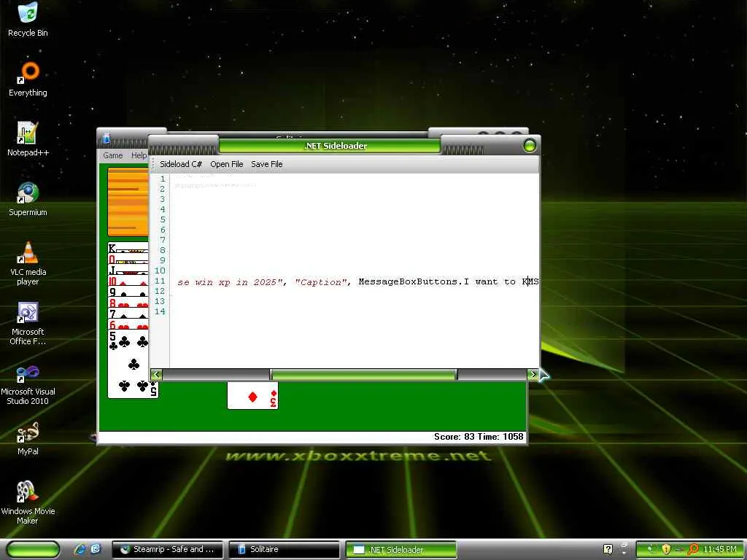Click the .NET Sideloader taskbar button
Image resolution: width=747 pixels, height=560 pixels.
pyautogui.click(x=400, y=549)
